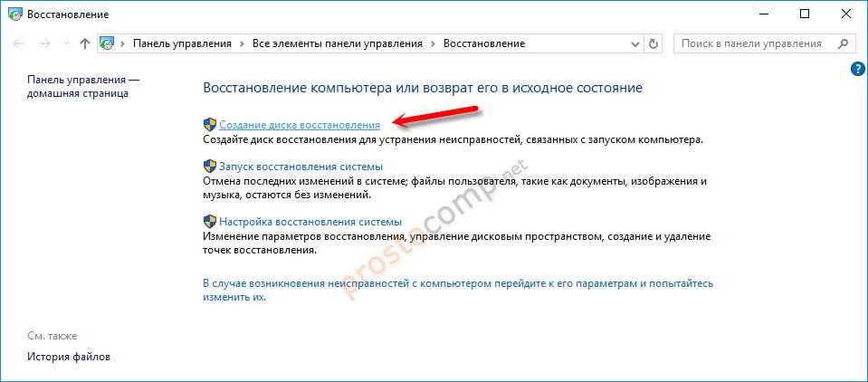Expand chevron after 'Панель управления' breadcrumb
The height and width of the screenshot is (382, 868).
click(242, 43)
